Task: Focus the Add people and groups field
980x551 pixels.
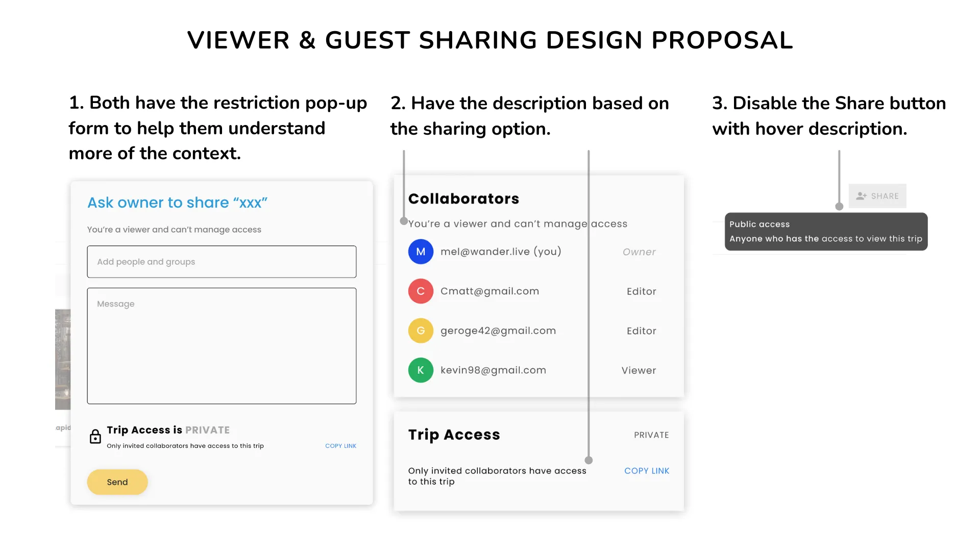Action: [x=222, y=262]
